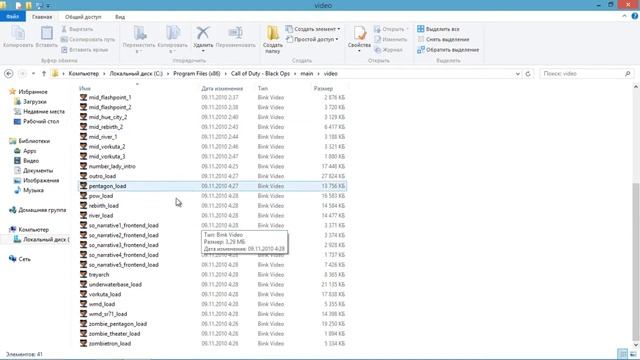The width and height of the screenshot is (640, 360).
Task: Click the help question mark icon
Action: (635, 16)
